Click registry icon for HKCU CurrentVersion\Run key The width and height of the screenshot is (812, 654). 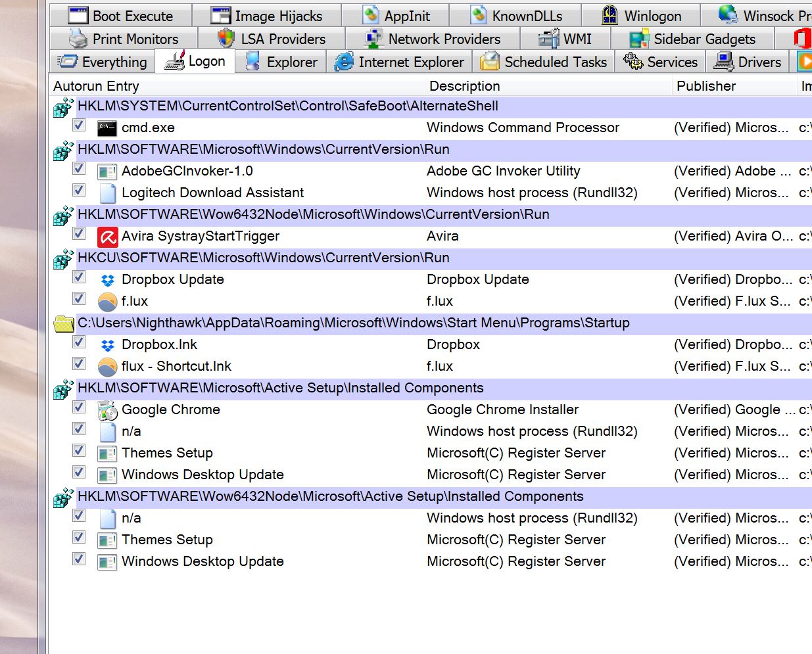63,259
